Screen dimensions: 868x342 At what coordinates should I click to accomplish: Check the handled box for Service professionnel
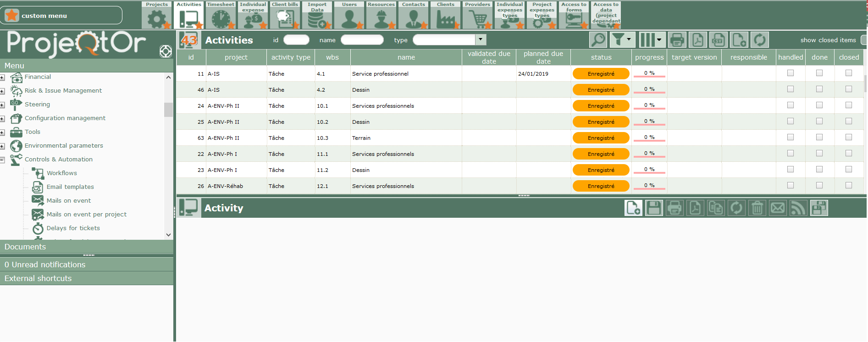[x=791, y=73]
